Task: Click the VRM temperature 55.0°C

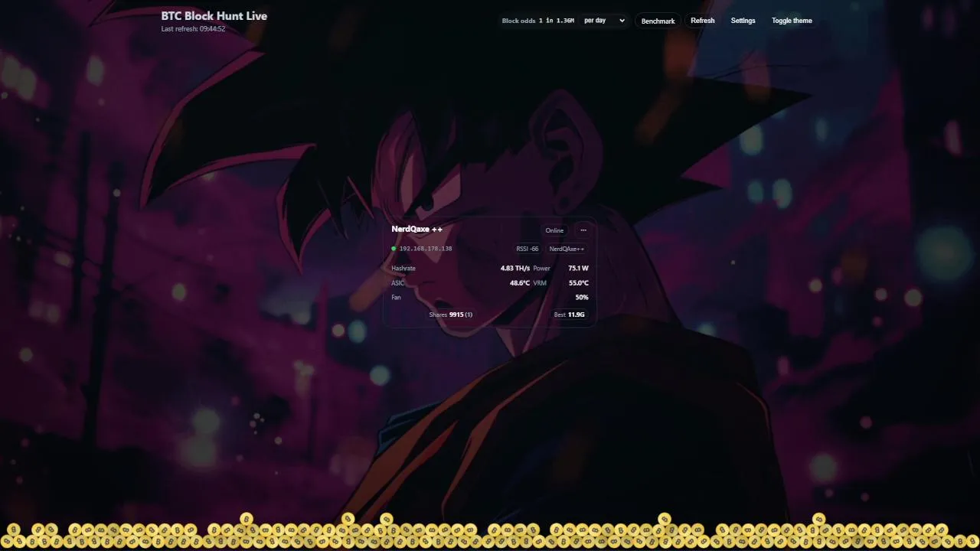Action: (579, 283)
